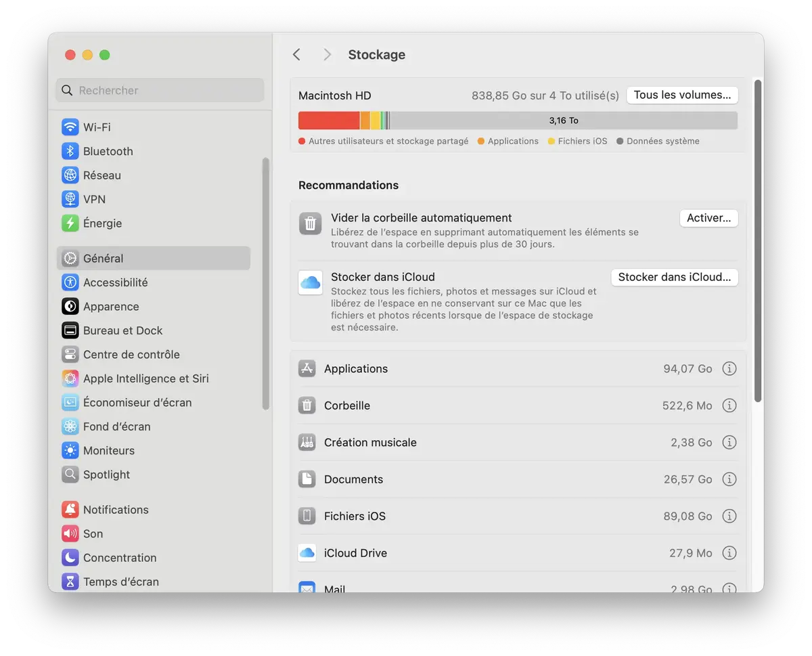Click the Wi-Fi icon in the sidebar
Viewport: 812px width, 656px height.
[x=70, y=127]
